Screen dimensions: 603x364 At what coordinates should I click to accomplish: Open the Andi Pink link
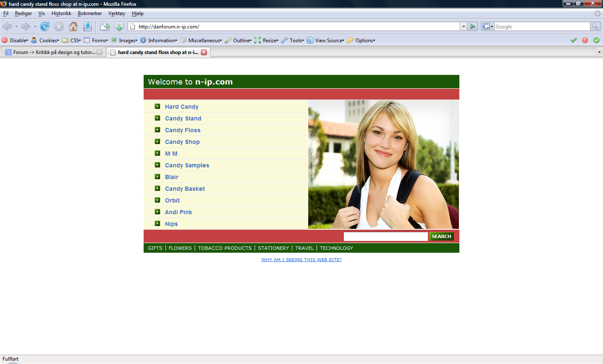(178, 212)
